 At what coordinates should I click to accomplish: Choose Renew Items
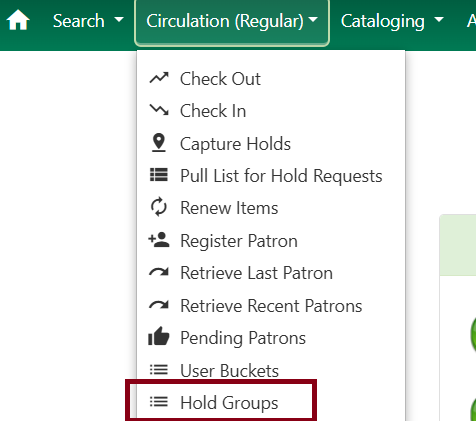point(271,208)
